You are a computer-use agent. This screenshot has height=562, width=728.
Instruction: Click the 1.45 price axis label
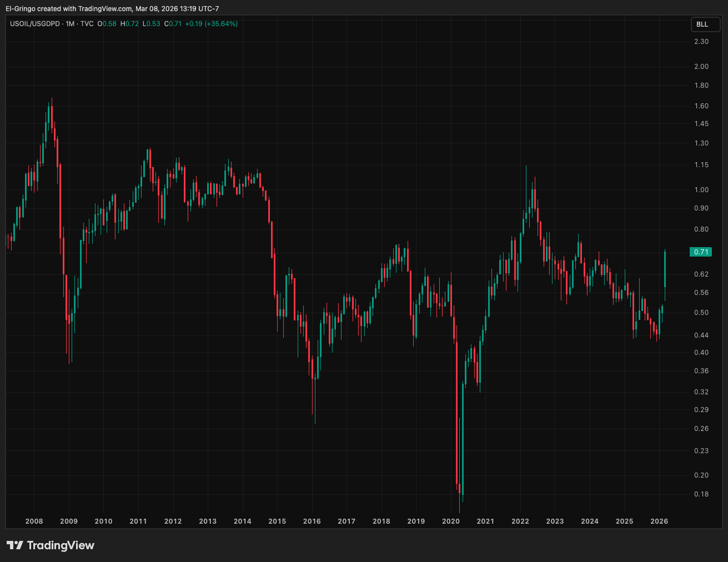point(702,124)
